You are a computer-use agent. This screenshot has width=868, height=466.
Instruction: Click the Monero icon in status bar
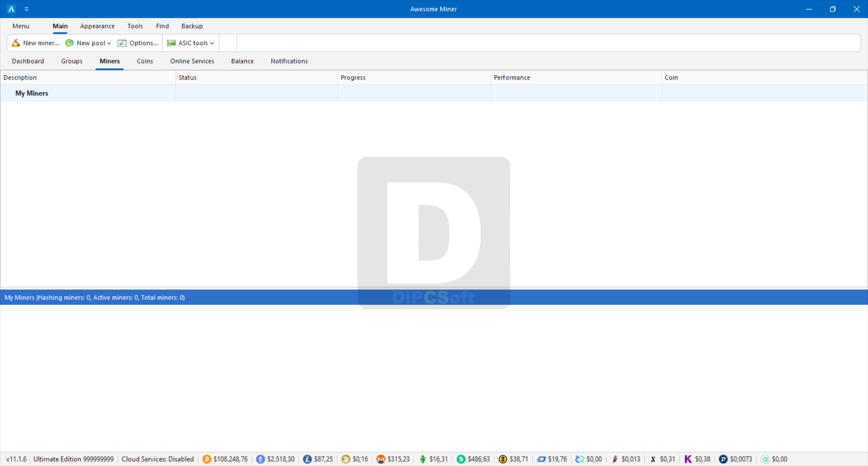[381, 459]
